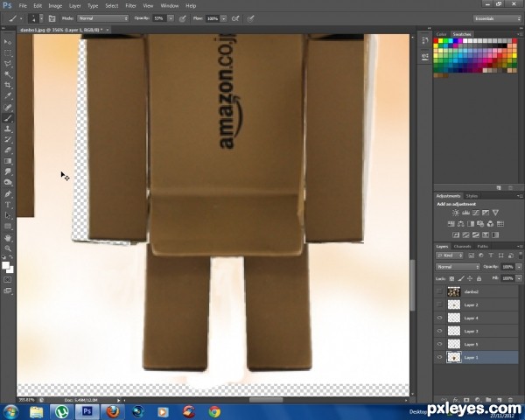Click the trash icon to delete layer
This screenshot has width=525, height=420.
point(510,400)
